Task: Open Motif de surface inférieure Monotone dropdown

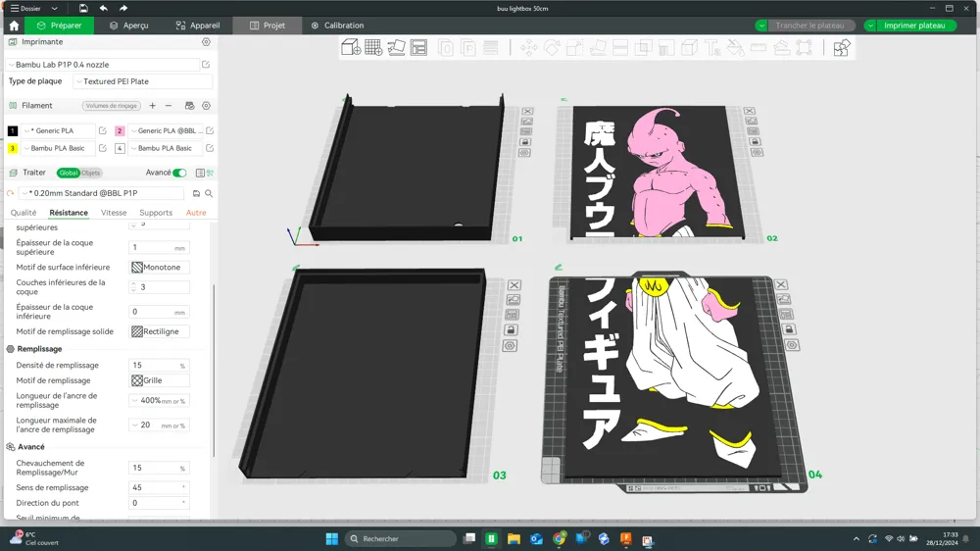Action: [159, 267]
